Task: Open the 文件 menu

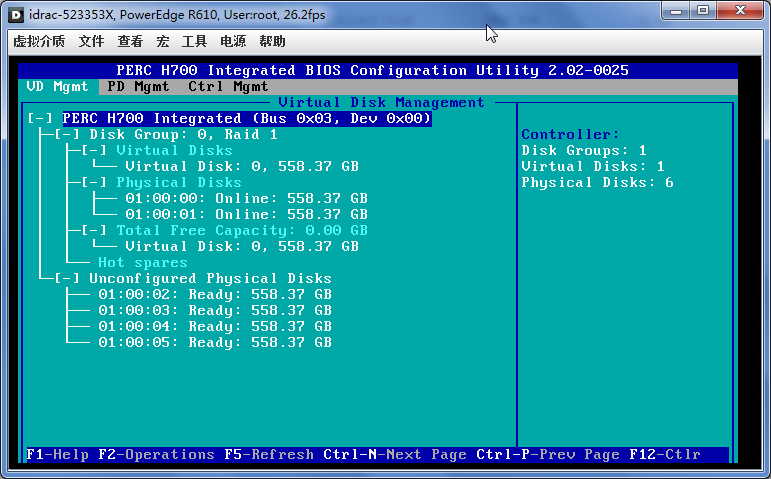Action: pos(91,41)
